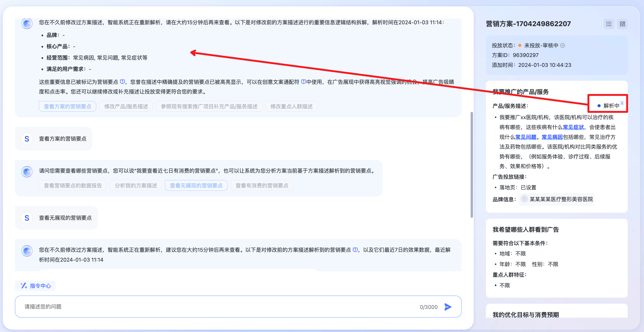The width and height of the screenshot is (644, 332).
Task: Click the info icon beside 解析中
Action: tap(622, 103)
